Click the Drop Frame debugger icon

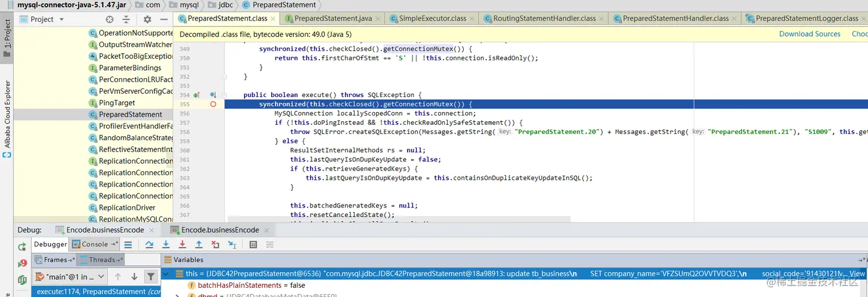pyautogui.click(x=215, y=244)
